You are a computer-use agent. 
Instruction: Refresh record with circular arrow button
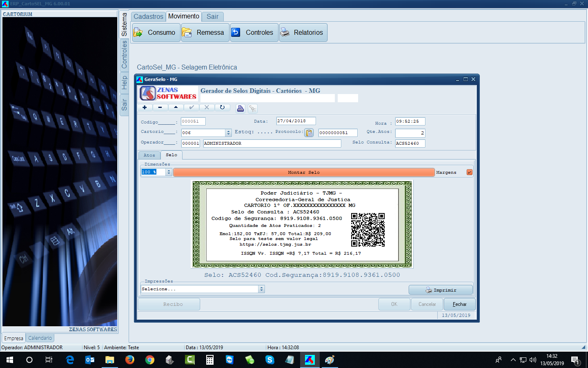coord(222,108)
